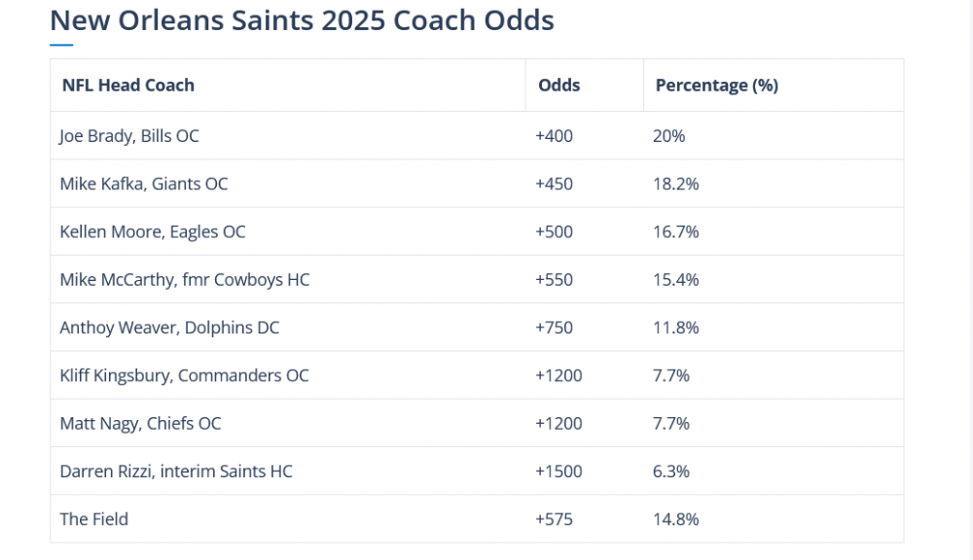Click Mike McCarthy, fmr Cowboys HC
This screenshot has height=560, width=973.
[x=185, y=280]
